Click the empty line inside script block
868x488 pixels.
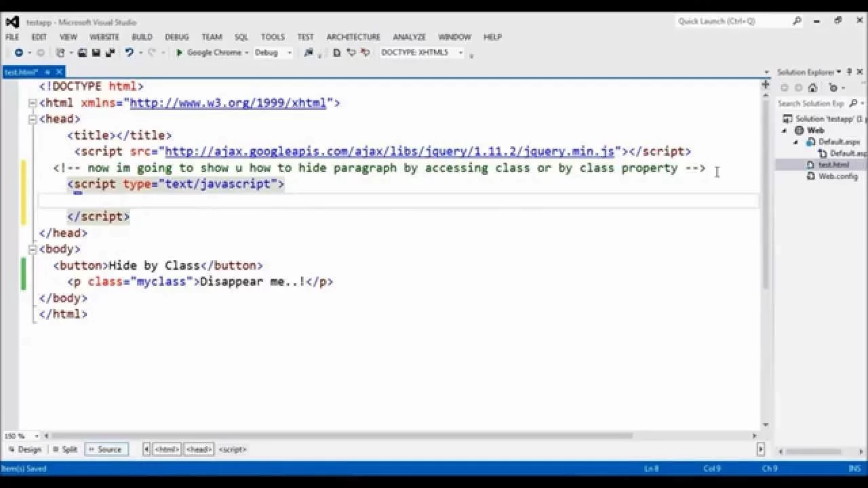[x=399, y=201]
